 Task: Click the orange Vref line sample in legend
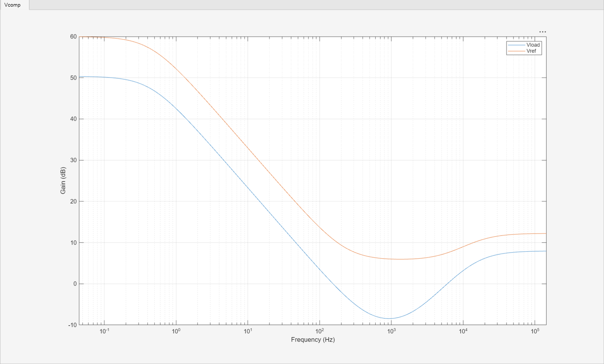(515, 51)
